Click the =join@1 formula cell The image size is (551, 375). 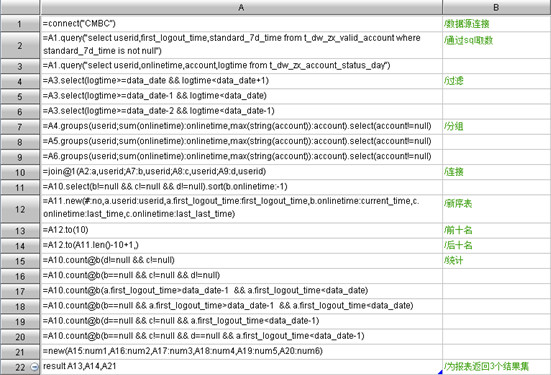point(241,172)
